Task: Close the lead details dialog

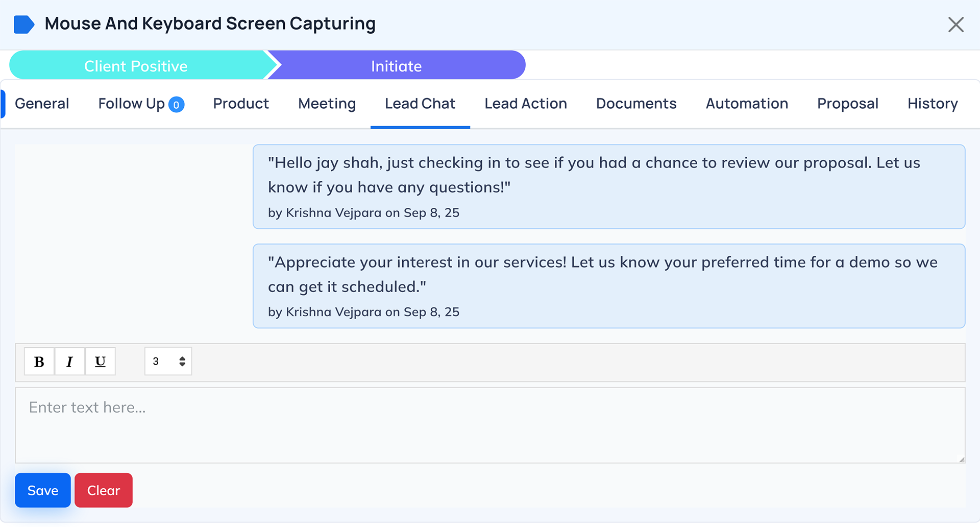Action: coord(955,25)
